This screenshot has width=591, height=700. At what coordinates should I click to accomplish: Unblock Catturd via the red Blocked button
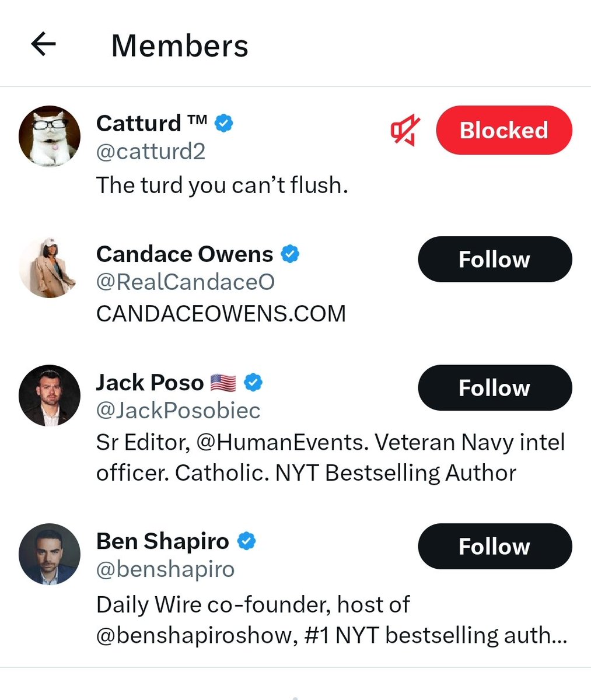(x=503, y=130)
